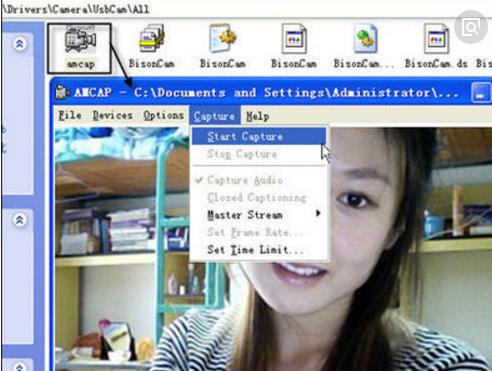
Task: Toggle the Capture Audio checkmark item
Action: pos(259,180)
